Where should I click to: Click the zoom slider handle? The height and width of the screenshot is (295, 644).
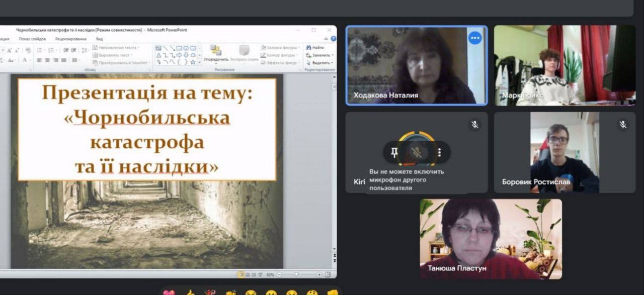click(296, 274)
